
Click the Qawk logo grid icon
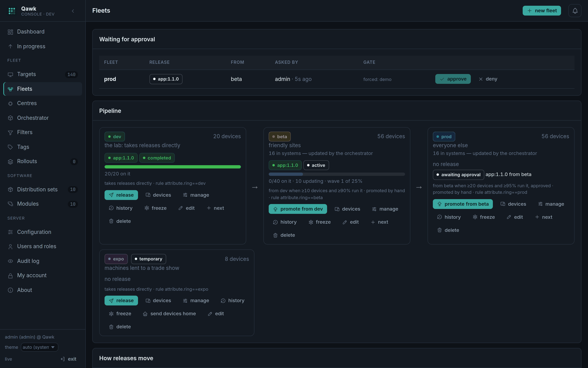point(12,11)
